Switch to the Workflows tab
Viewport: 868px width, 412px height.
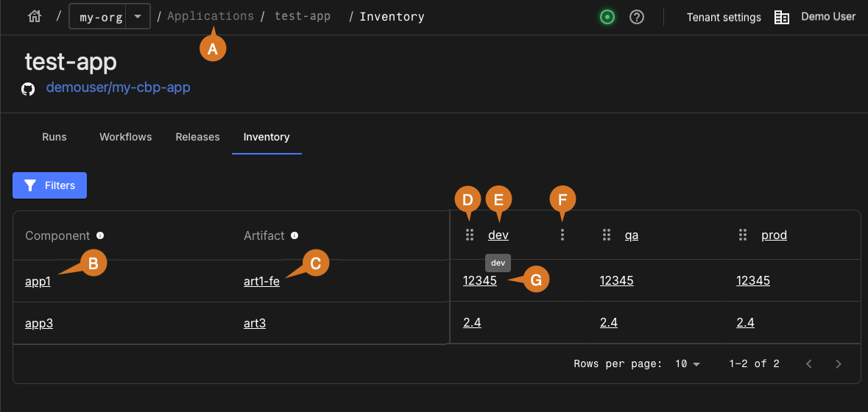tap(126, 137)
